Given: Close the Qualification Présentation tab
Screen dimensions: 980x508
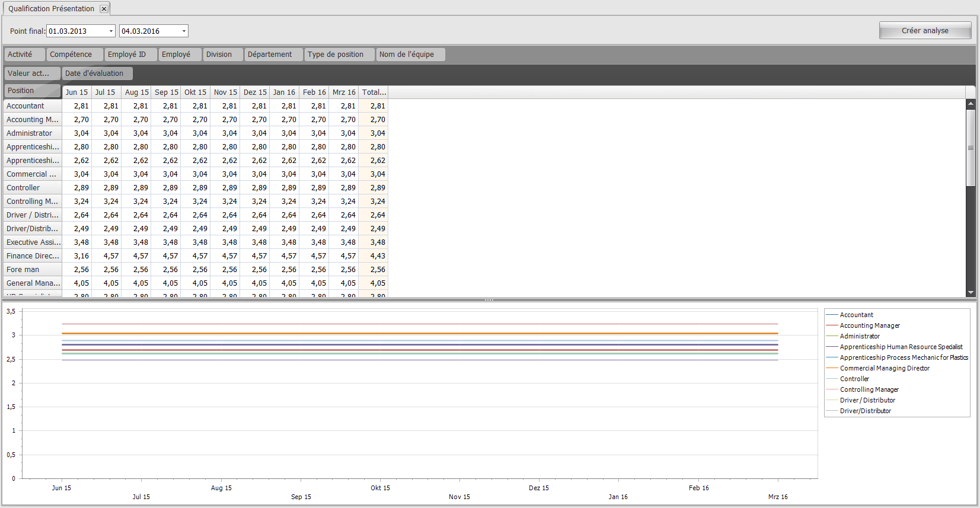Looking at the screenshot, I should point(104,9).
